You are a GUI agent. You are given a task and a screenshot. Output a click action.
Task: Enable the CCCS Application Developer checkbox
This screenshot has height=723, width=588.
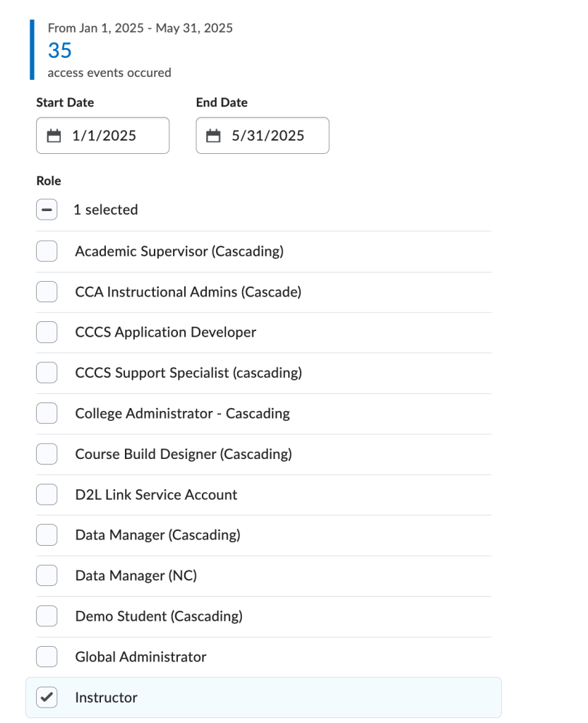click(x=47, y=332)
